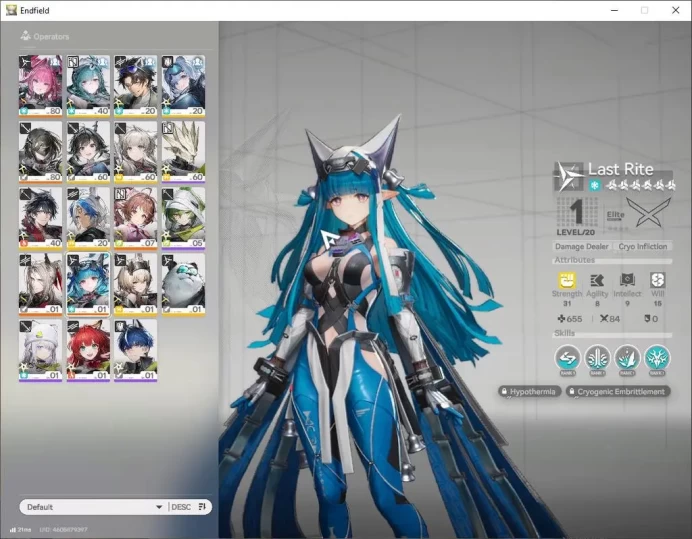Click the yellow Strength attribute icon

pos(567,280)
